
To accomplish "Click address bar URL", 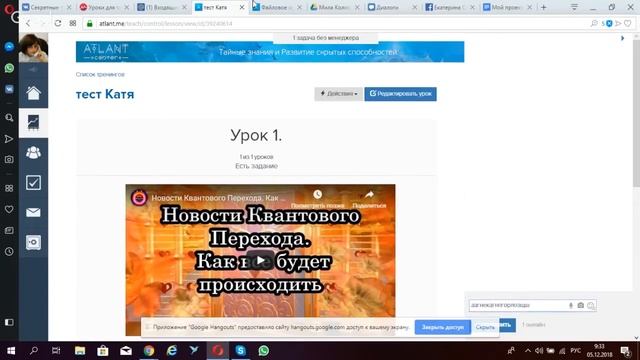I will (x=166, y=24).
